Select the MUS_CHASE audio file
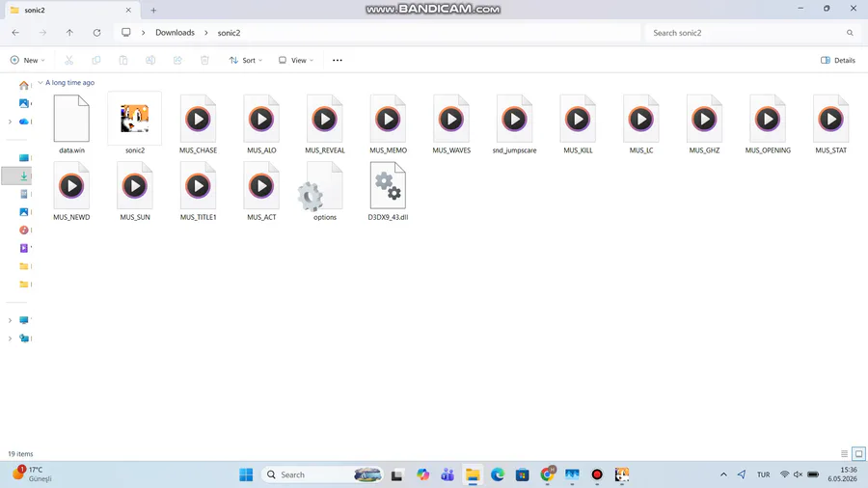The image size is (868, 488). click(x=198, y=124)
